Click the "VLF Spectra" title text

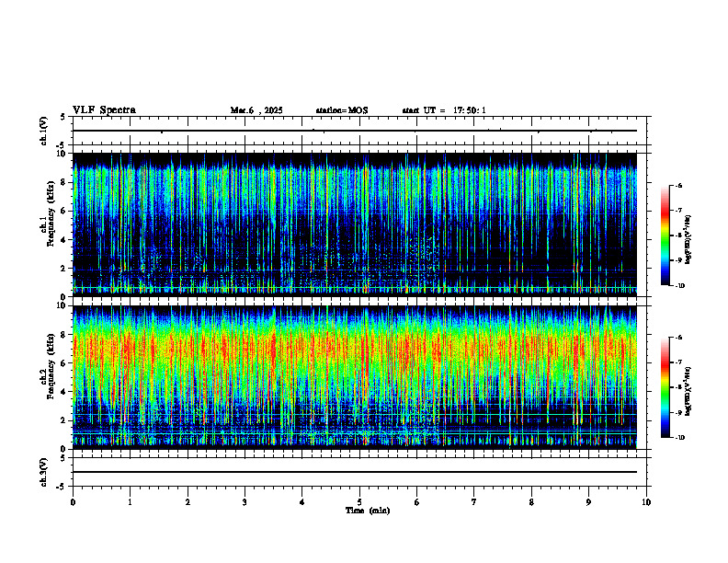pos(104,110)
